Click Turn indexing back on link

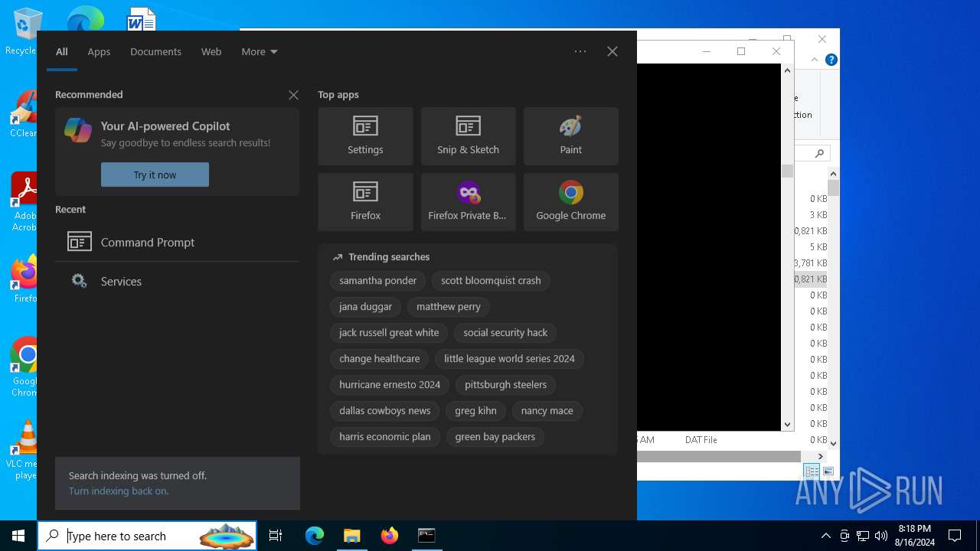click(119, 491)
